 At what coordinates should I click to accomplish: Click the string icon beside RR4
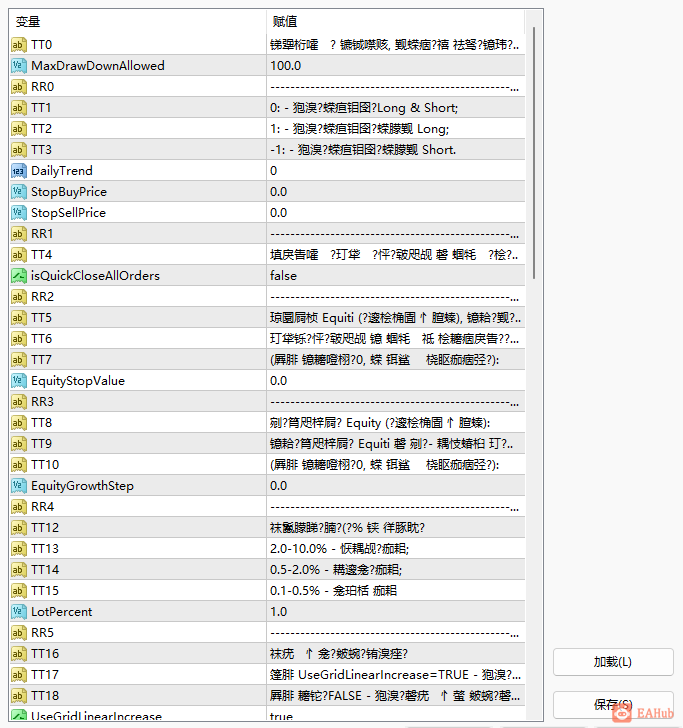19,507
